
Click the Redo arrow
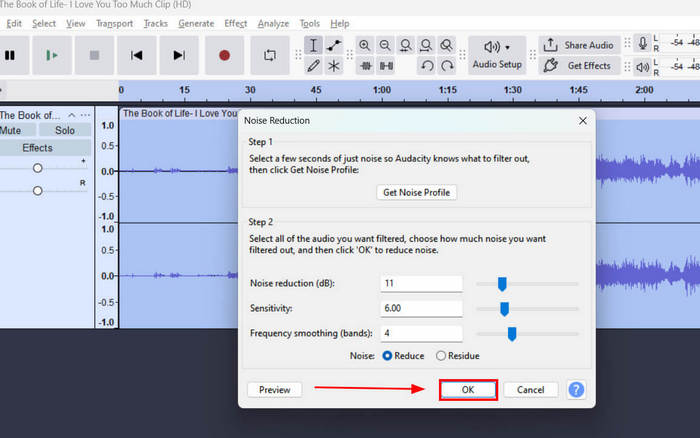click(x=447, y=66)
